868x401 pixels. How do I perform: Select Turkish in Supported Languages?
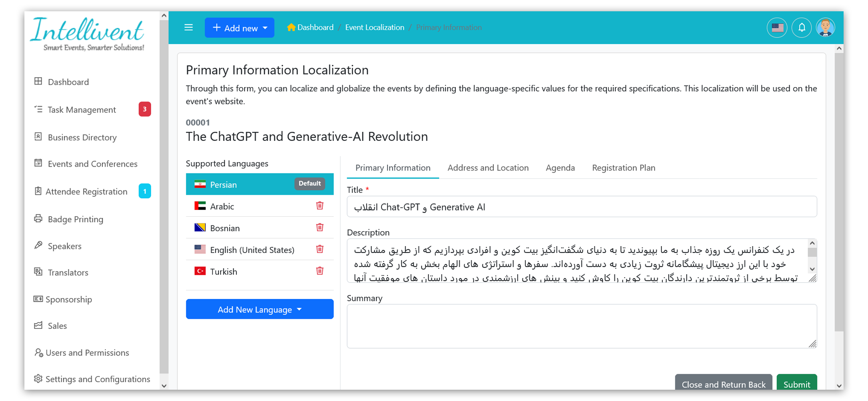click(259, 271)
